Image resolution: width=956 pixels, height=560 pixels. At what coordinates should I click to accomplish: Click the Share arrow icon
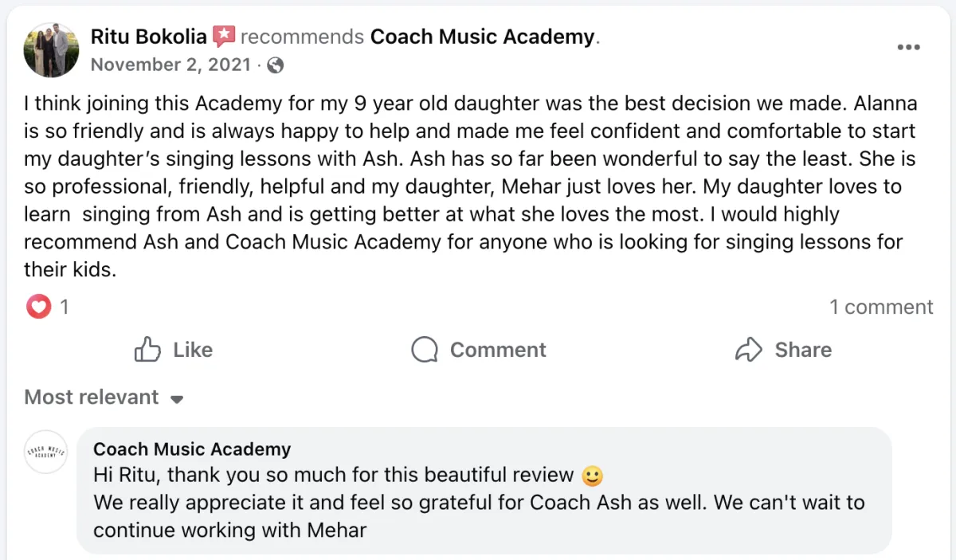(x=749, y=350)
